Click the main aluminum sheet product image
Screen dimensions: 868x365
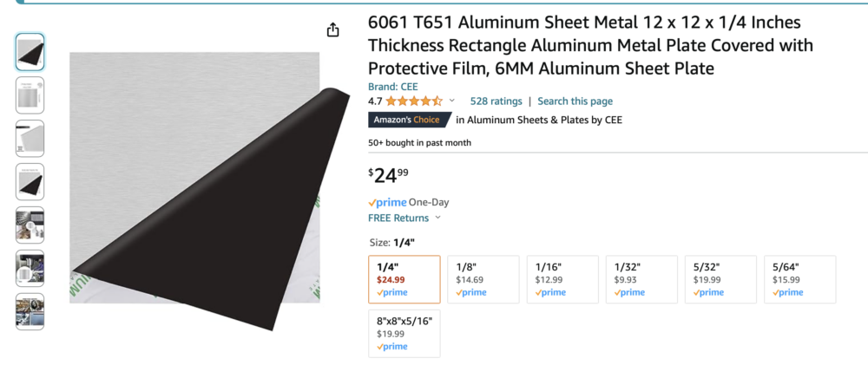point(194,178)
